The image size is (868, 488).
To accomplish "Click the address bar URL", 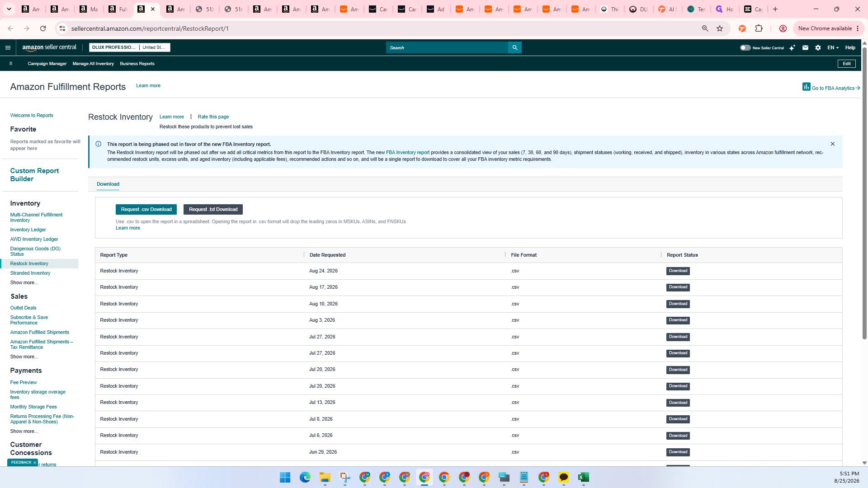I will coord(150,28).
